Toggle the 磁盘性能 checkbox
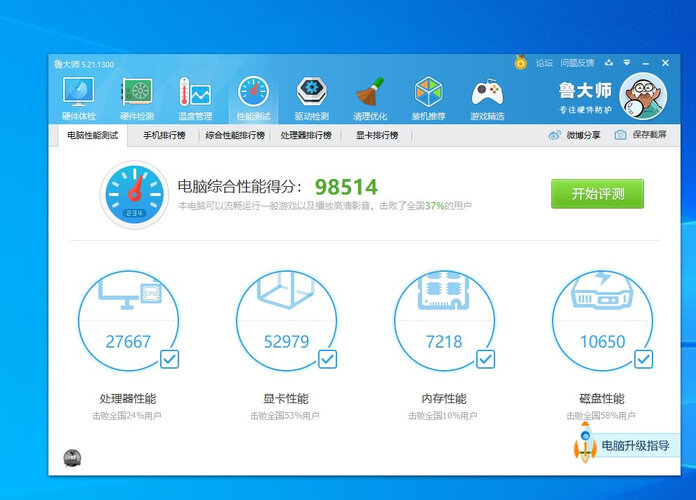The width and height of the screenshot is (696, 500). point(644,359)
